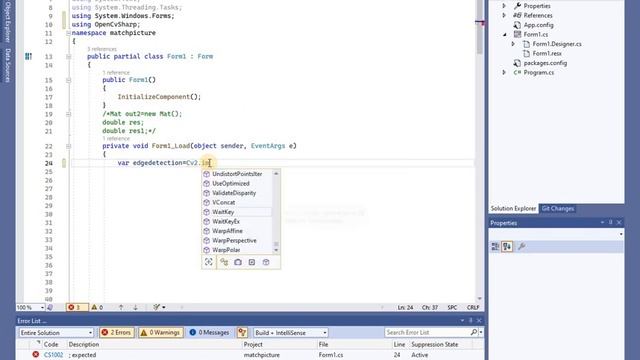
Task: Click the packages.config file icon
Action: 517,63
